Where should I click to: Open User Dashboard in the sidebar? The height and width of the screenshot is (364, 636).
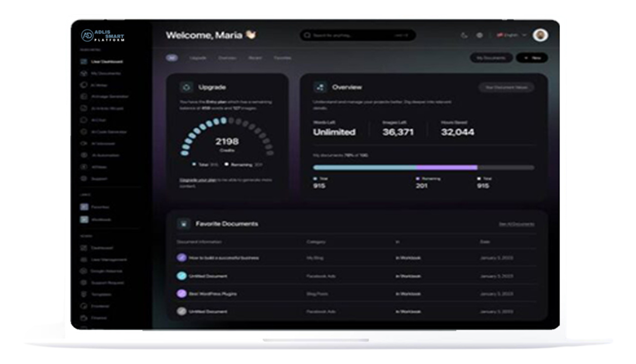pos(106,62)
